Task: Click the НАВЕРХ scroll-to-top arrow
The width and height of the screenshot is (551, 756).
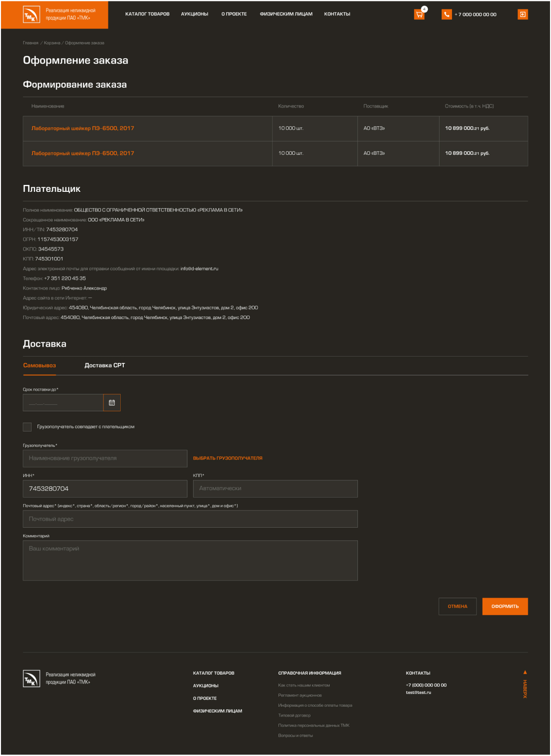Action: coord(525,672)
